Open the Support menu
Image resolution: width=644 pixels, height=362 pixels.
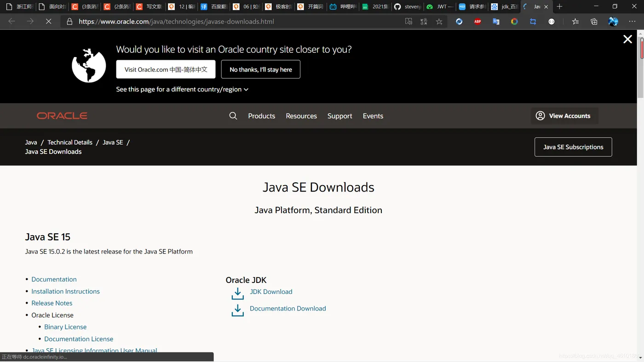(340, 116)
